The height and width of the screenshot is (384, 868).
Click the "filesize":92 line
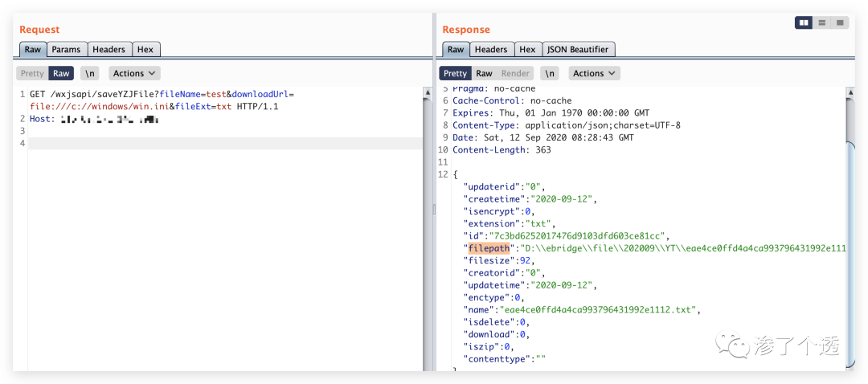pos(497,260)
